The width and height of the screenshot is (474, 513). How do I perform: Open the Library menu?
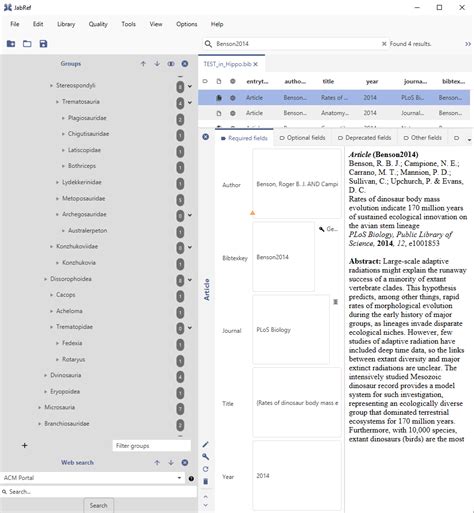(x=66, y=24)
